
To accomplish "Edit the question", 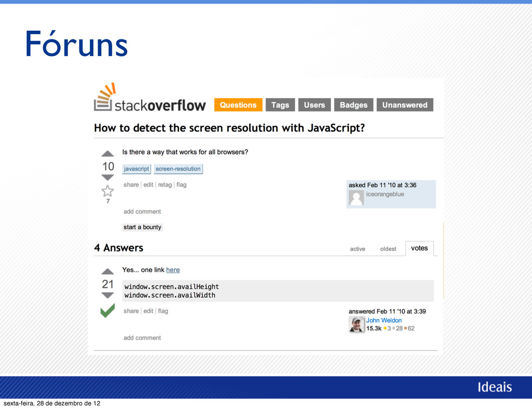I will point(148,185).
